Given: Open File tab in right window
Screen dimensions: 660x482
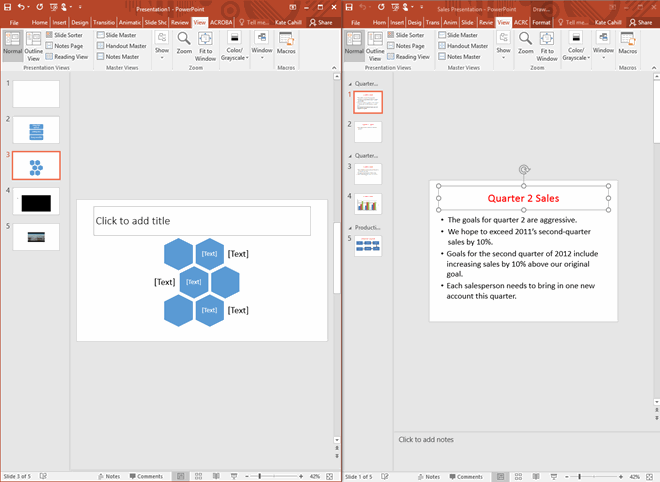Looking at the screenshot, I should pos(356,23).
